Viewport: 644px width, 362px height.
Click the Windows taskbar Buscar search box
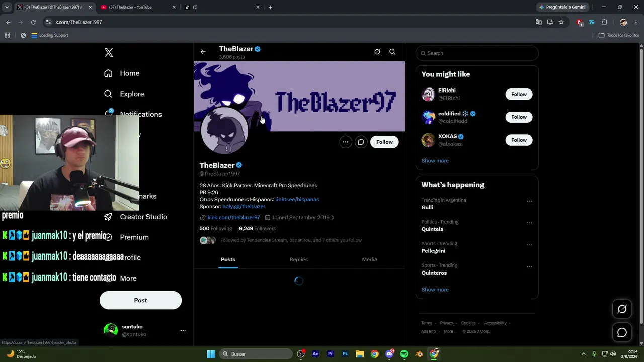[257, 354]
